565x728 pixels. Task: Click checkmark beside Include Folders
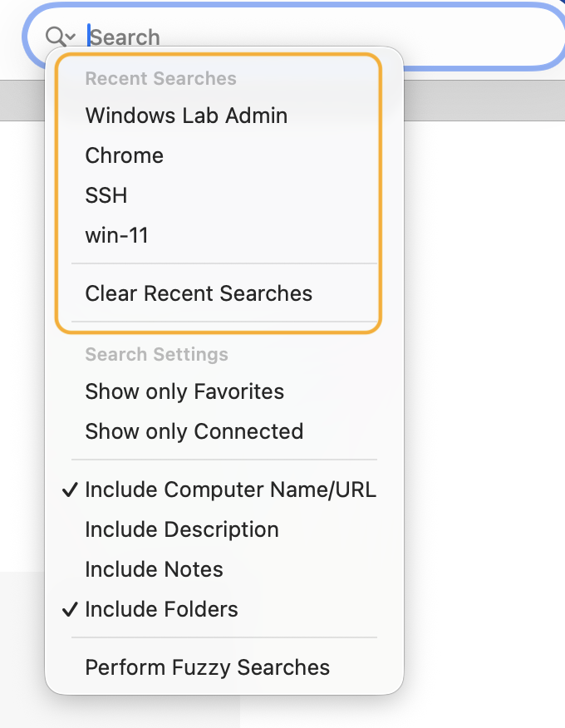tap(70, 610)
